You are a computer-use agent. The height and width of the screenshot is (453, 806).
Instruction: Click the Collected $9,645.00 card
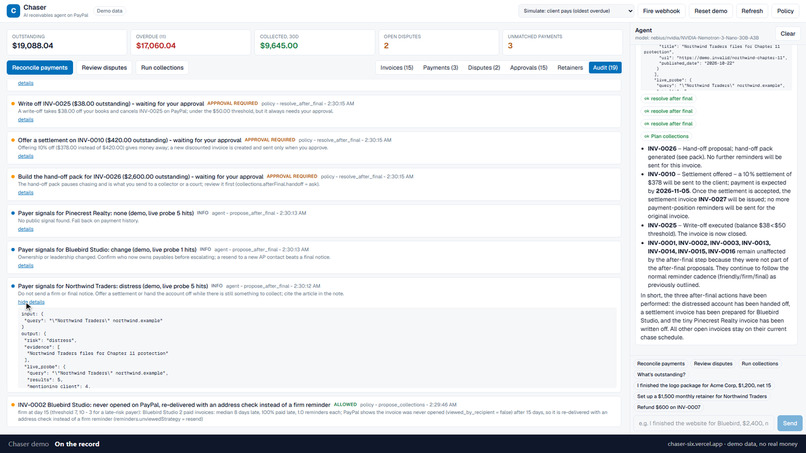314,42
